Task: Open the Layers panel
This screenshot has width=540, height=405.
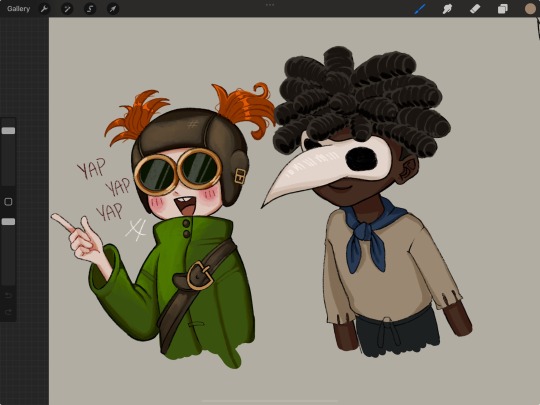Action: 502,9
